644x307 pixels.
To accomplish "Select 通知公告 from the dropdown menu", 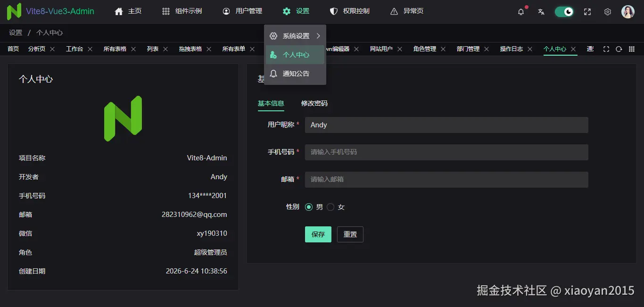I will click(295, 74).
